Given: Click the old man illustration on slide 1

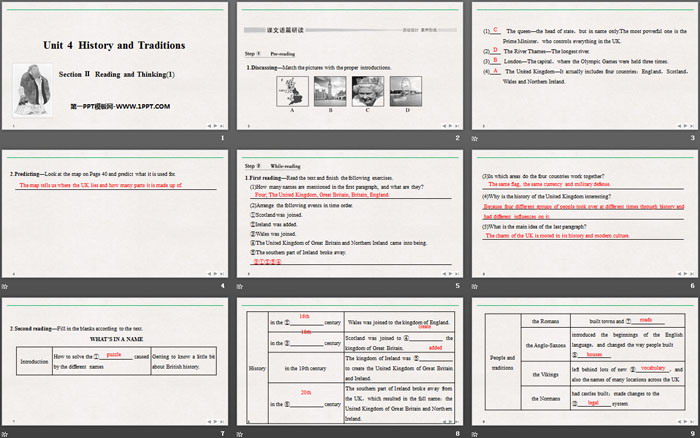Looking at the screenshot, I should [33, 90].
